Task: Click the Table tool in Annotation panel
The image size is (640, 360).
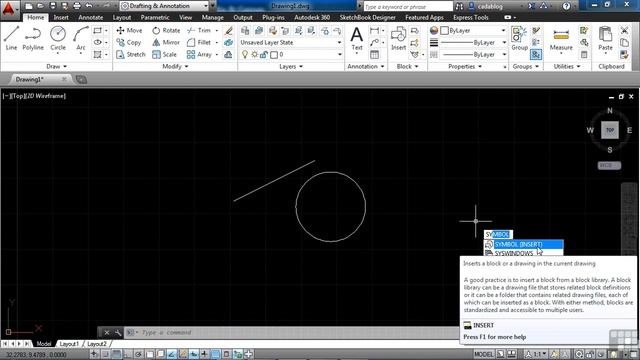Action: [x=374, y=55]
